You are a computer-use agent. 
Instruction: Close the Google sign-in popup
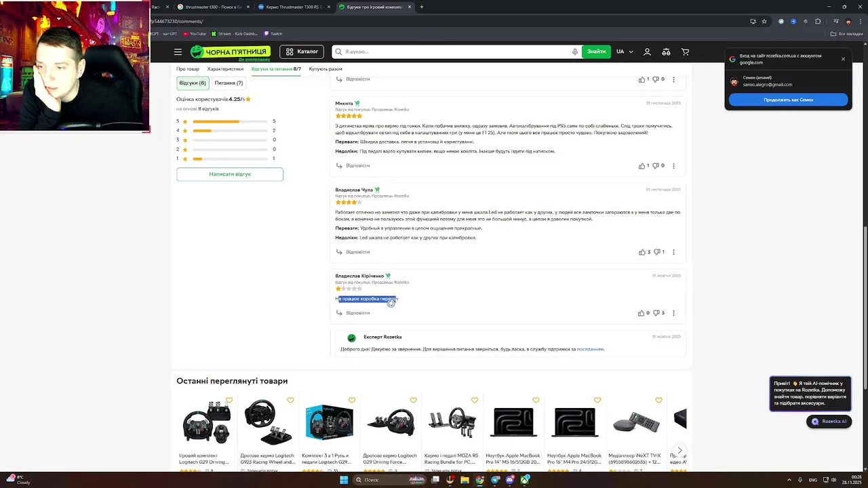tap(843, 59)
